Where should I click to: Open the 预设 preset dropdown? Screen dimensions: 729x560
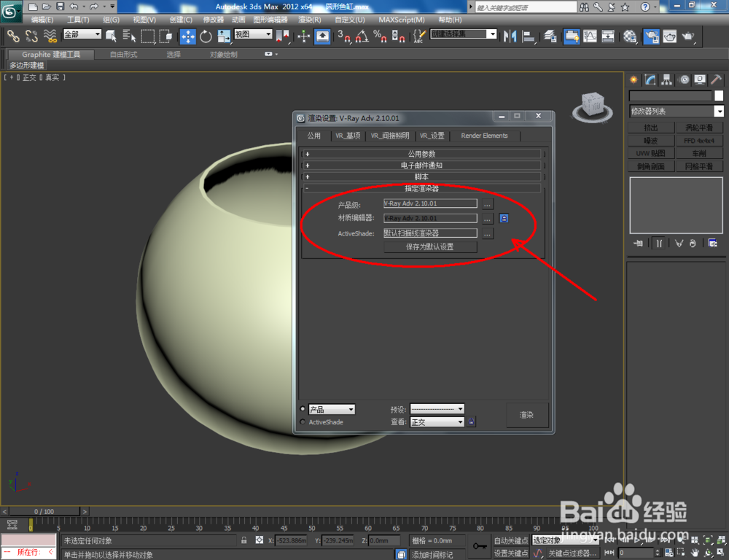(437, 409)
